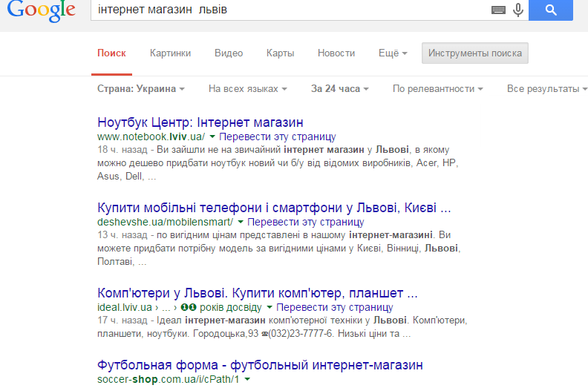Open the Все результаты dropdown
588x388 pixels.
click(547, 89)
